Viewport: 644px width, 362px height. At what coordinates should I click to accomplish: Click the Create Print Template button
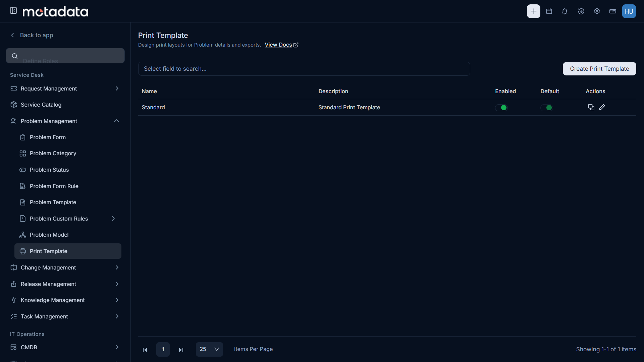tap(599, 69)
